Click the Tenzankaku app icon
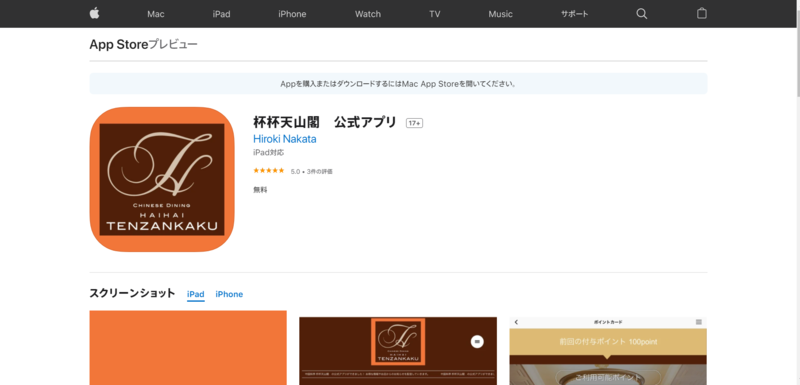800x385 pixels. (x=162, y=179)
